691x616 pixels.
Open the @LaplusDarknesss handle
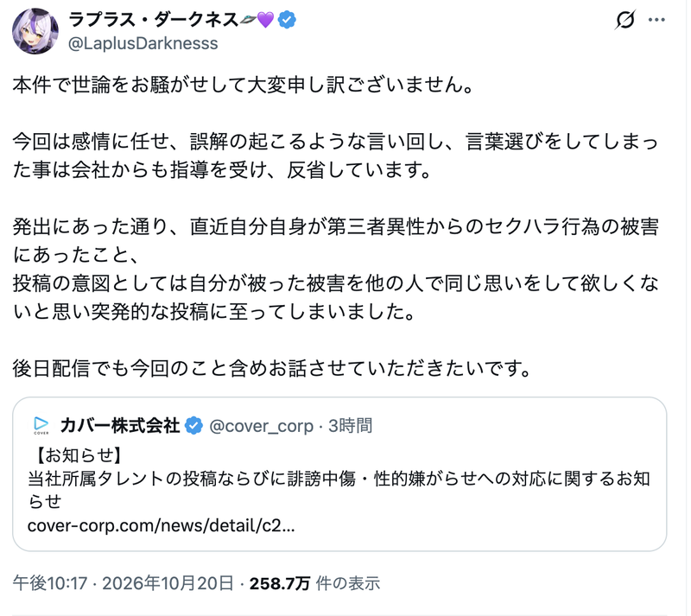(143, 44)
